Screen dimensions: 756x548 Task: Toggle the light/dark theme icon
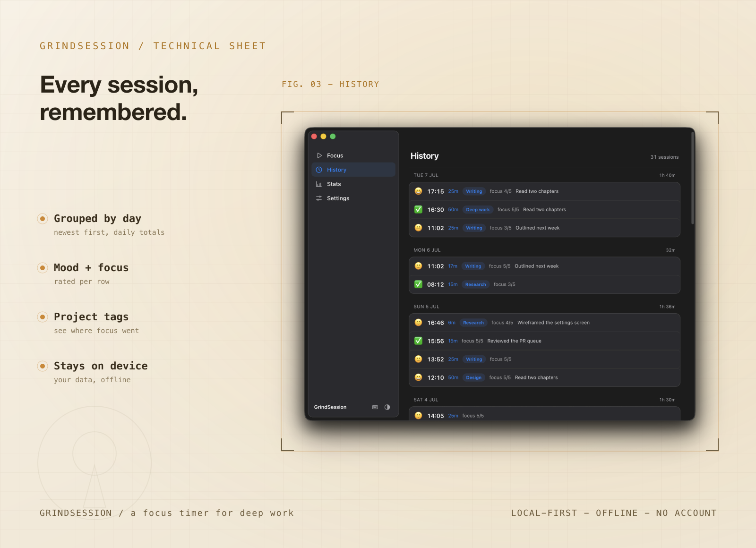387,407
